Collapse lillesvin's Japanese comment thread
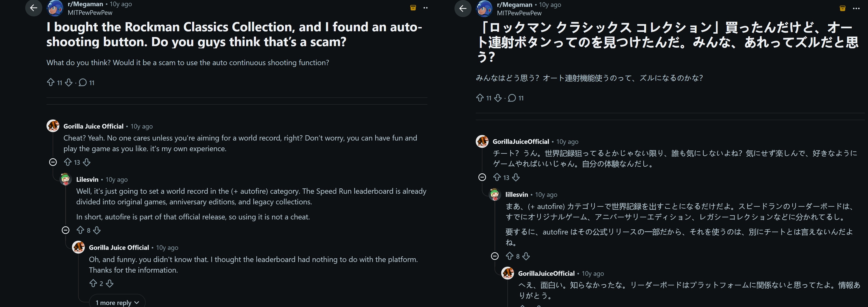868x307 pixels. point(495,256)
